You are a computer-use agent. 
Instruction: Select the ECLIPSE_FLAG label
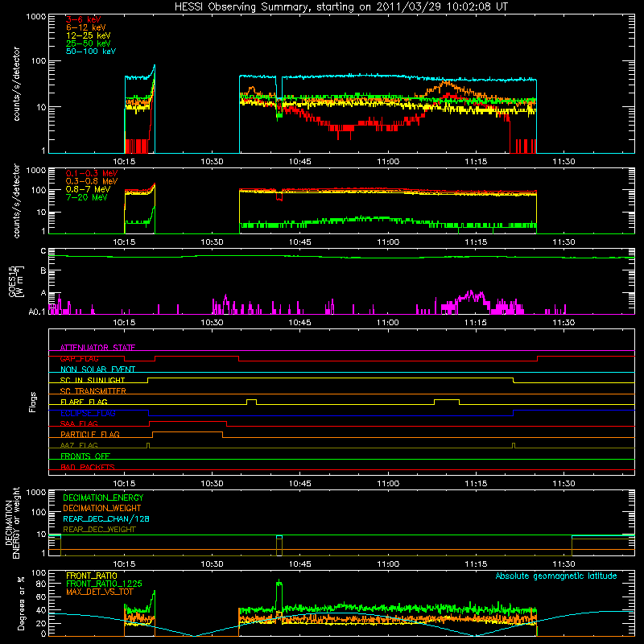[x=88, y=413]
